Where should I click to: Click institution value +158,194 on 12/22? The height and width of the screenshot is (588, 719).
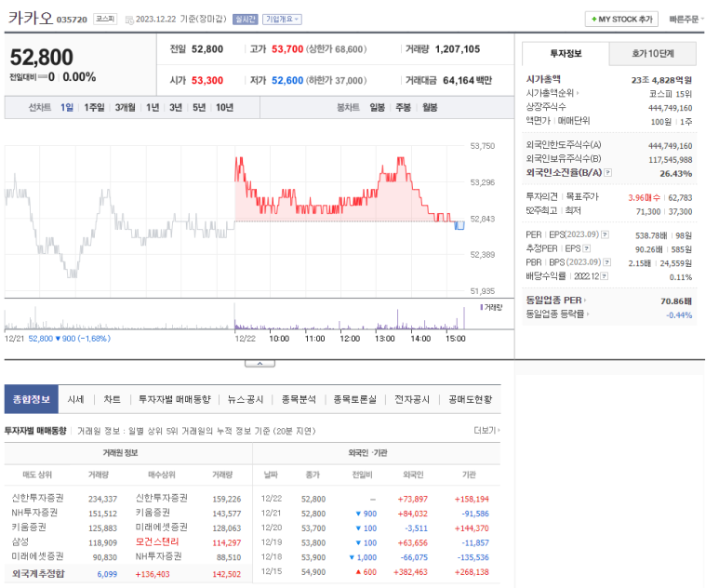click(472, 499)
